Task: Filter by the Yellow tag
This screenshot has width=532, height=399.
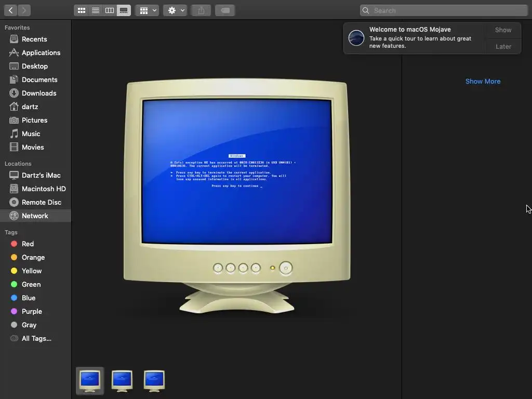Action: click(36, 271)
